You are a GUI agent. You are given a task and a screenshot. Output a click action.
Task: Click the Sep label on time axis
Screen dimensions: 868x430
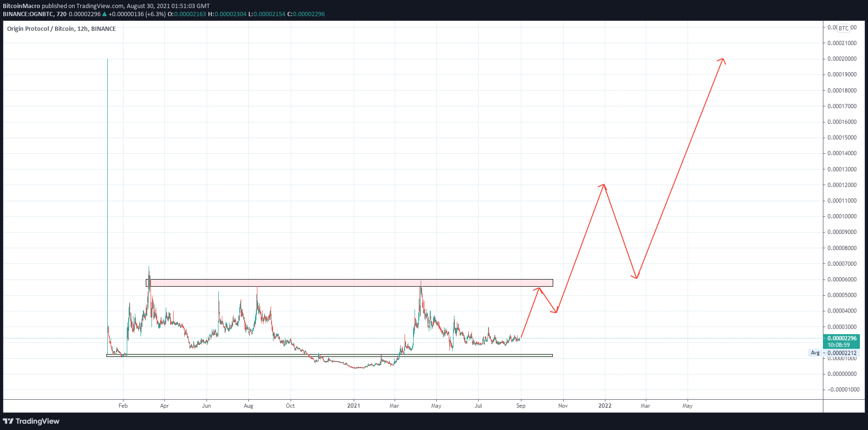tap(521, 406)
